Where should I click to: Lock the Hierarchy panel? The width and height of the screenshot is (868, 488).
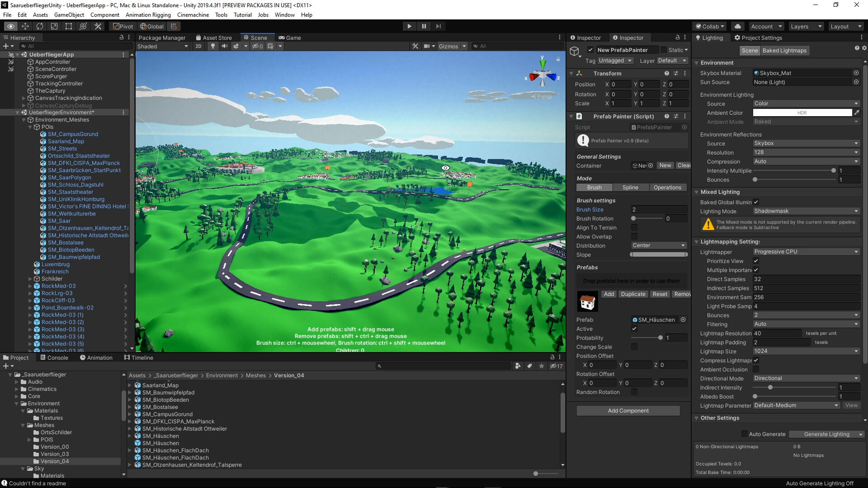(121, 38)
